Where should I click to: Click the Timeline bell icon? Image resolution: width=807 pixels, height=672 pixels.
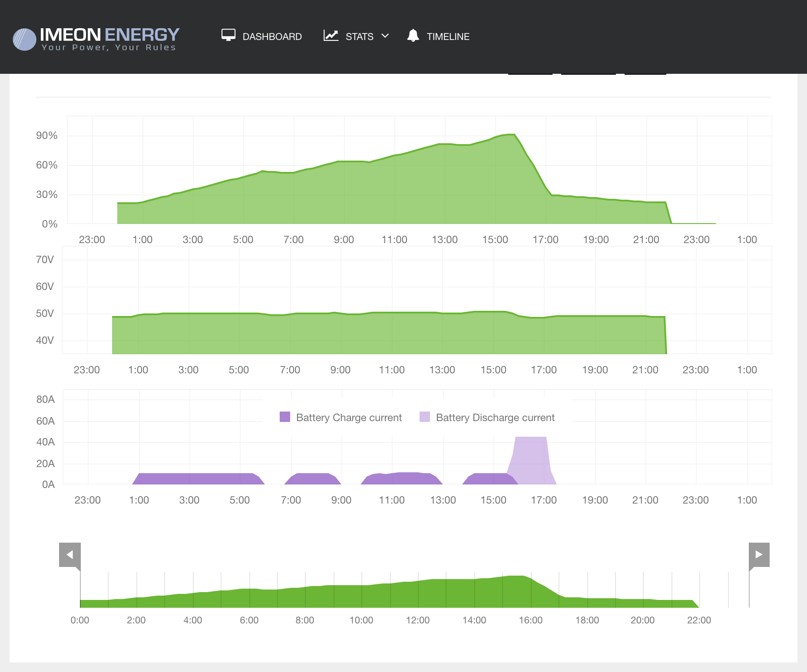tap(413, 36)
